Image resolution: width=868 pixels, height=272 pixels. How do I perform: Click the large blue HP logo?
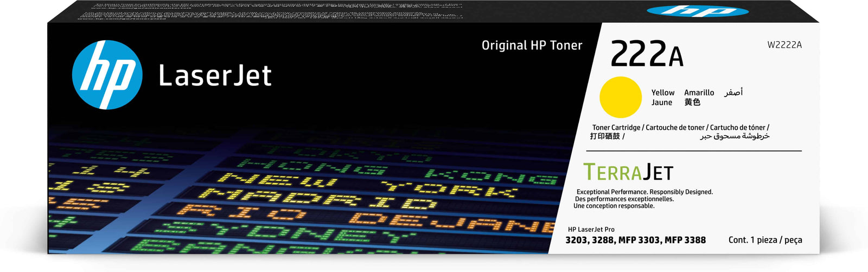coord(107,75)
